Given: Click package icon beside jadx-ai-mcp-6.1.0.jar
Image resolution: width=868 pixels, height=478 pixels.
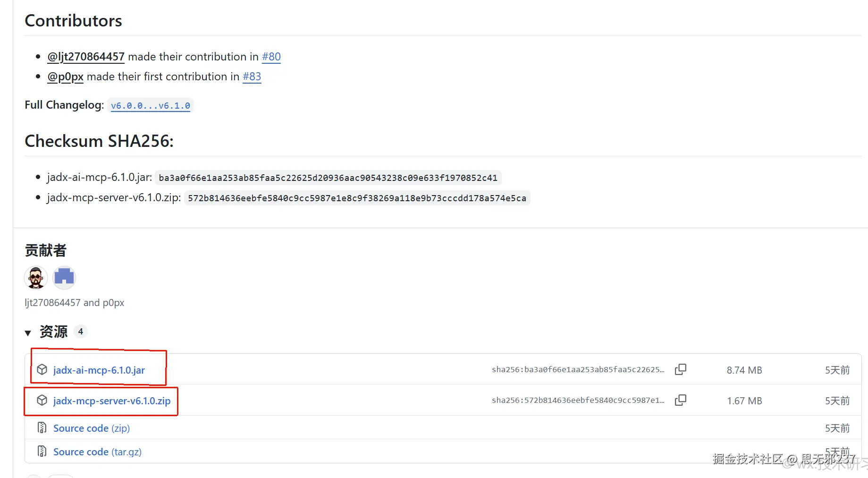Looking at the screenshot, I should pos(42,369).
